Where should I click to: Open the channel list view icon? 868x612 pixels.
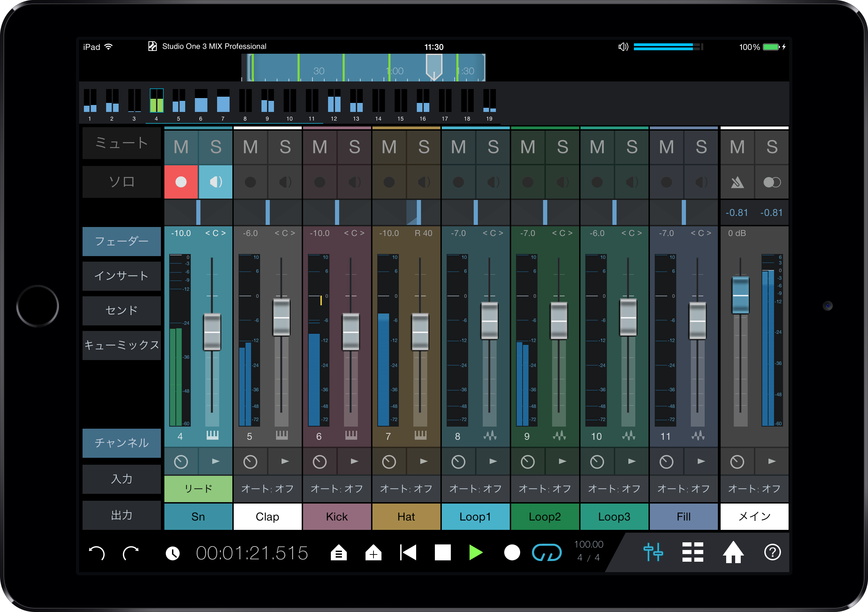tap(693, 553)
